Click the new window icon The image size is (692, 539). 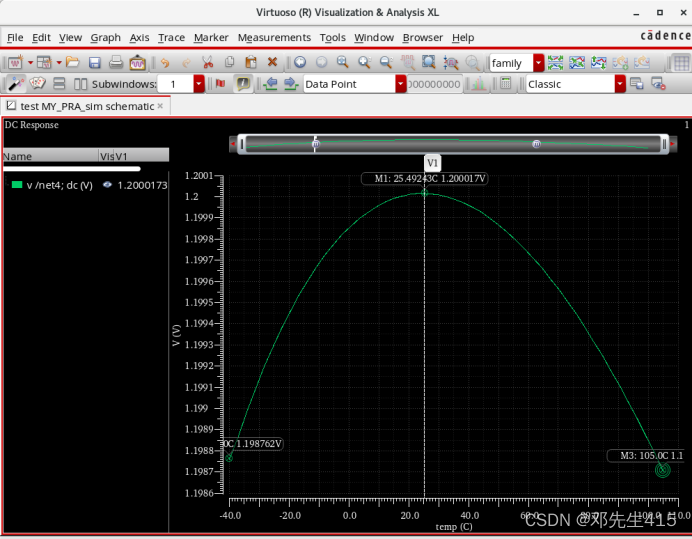pyautogui.click(x=15, y=63)
